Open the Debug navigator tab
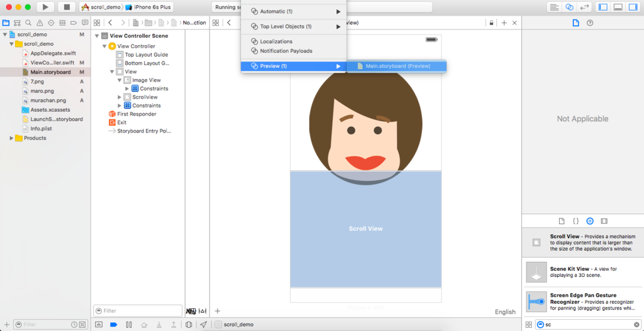 pyautogui.click(x=62, y=23)
